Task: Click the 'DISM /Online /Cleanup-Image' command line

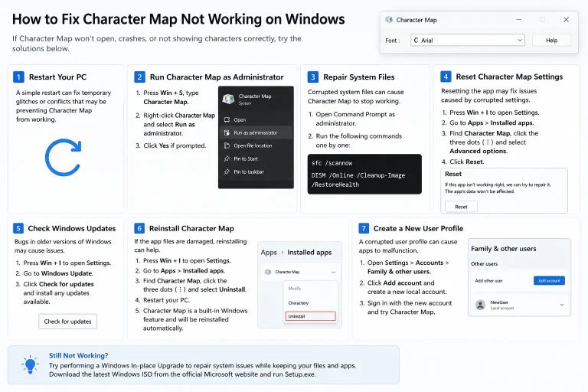Action: click(x=358, y=175)
